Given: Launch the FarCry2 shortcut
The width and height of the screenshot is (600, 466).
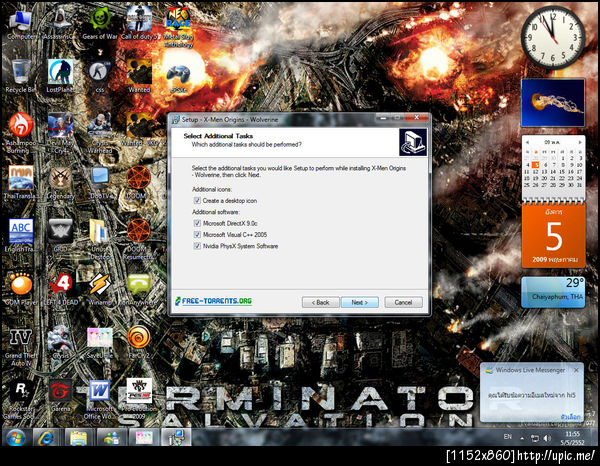Looking at the screenshot, I should pos(139,342).
